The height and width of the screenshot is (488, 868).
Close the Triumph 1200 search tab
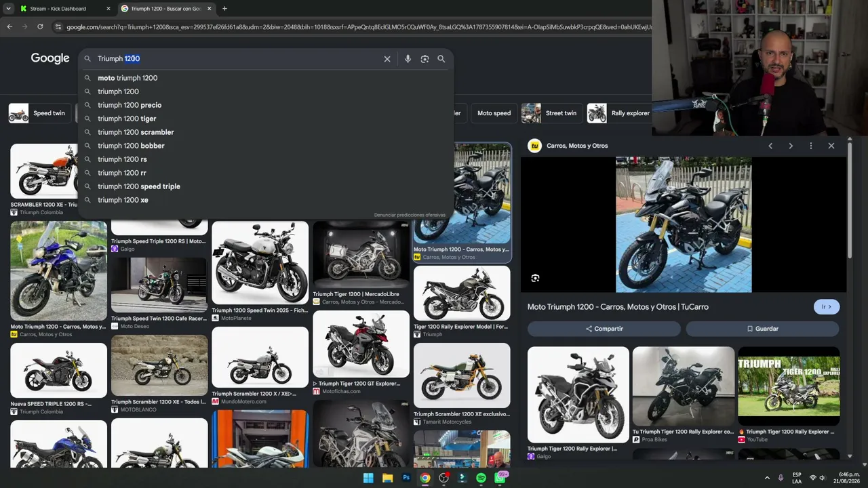pyautogui.click(x=209, y=9)
